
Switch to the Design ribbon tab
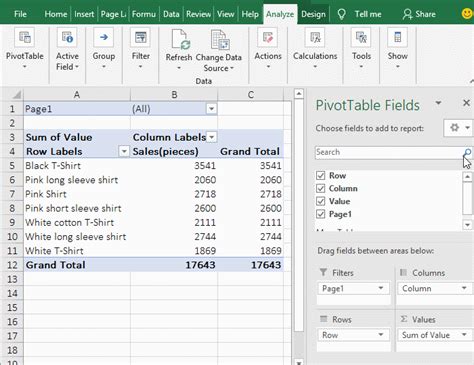[313, 14]
